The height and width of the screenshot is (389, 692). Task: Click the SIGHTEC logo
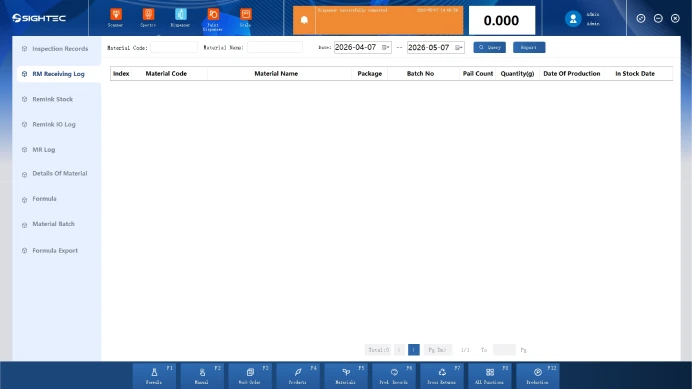(x=39, y=18)
